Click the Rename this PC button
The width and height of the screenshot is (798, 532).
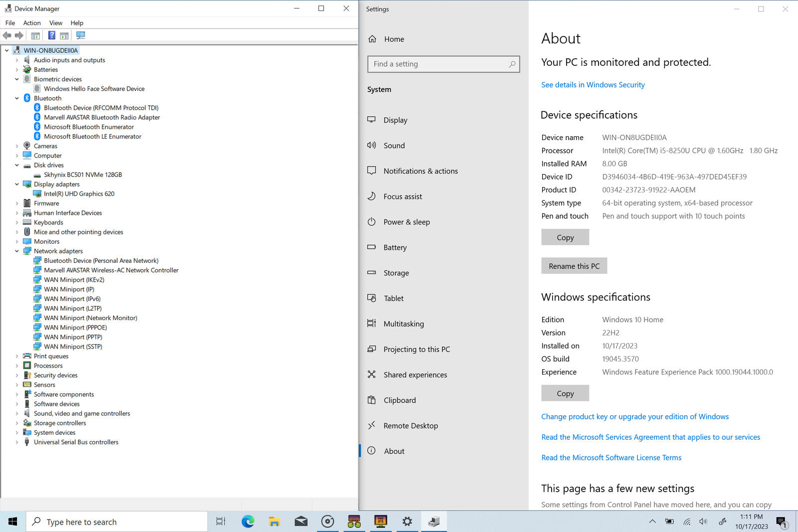coord(574,266)
